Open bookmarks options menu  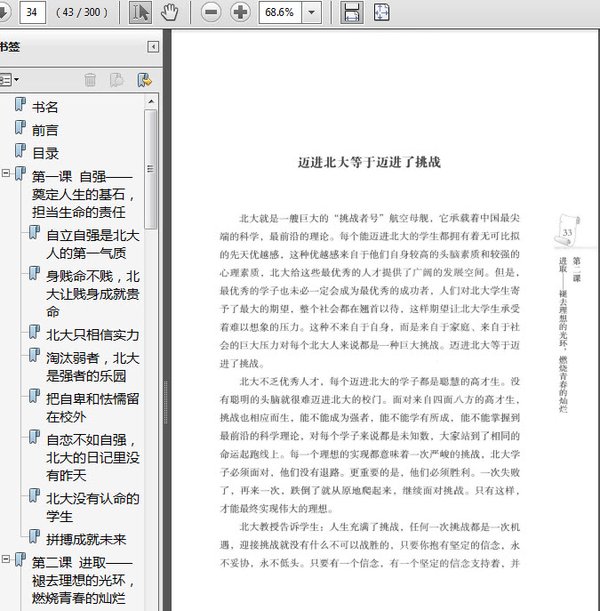[9, 80]
